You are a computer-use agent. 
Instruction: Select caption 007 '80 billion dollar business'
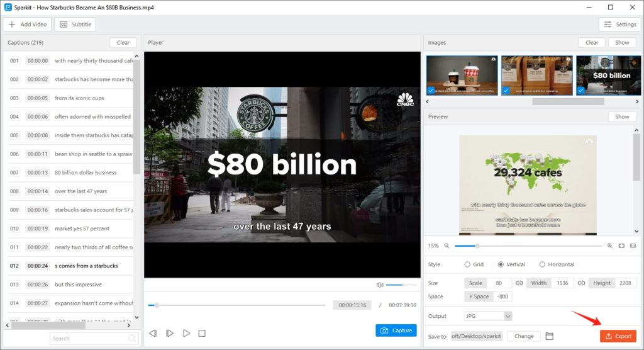point(70,172)
